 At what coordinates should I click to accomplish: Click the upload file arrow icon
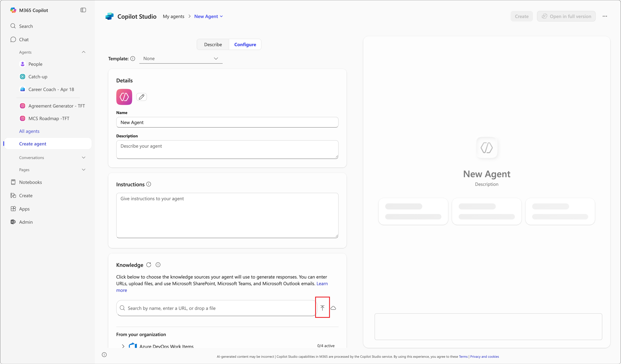322,308
